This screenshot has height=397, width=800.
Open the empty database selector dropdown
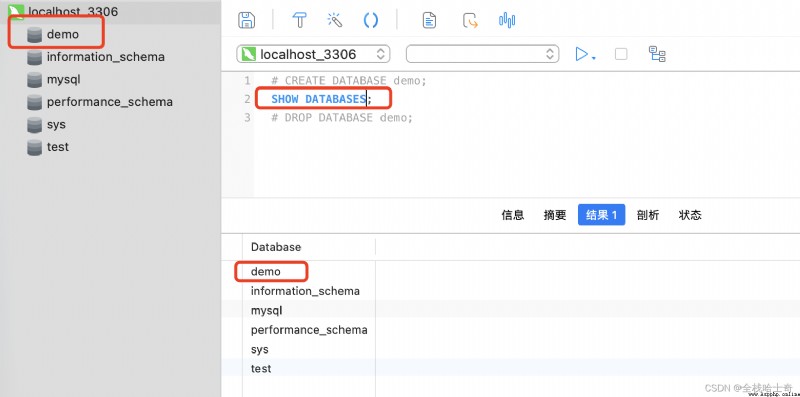[482, 54]
